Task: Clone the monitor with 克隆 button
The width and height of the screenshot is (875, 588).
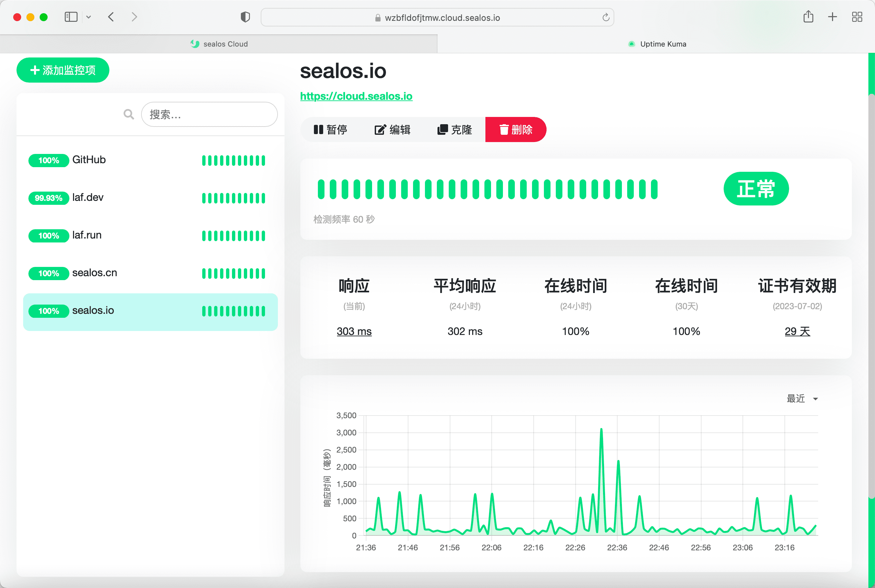Action: (455, 130)
